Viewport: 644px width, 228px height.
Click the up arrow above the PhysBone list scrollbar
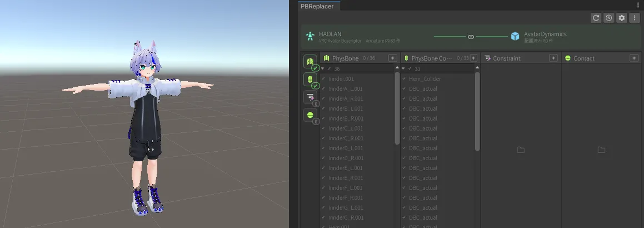pyautogui.click(x=397, y=68)
